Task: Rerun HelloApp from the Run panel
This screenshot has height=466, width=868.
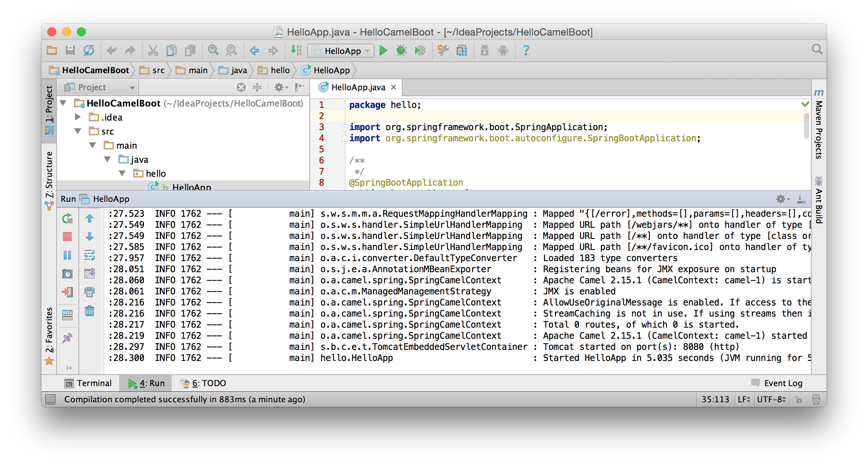Action: coord(68,218)
